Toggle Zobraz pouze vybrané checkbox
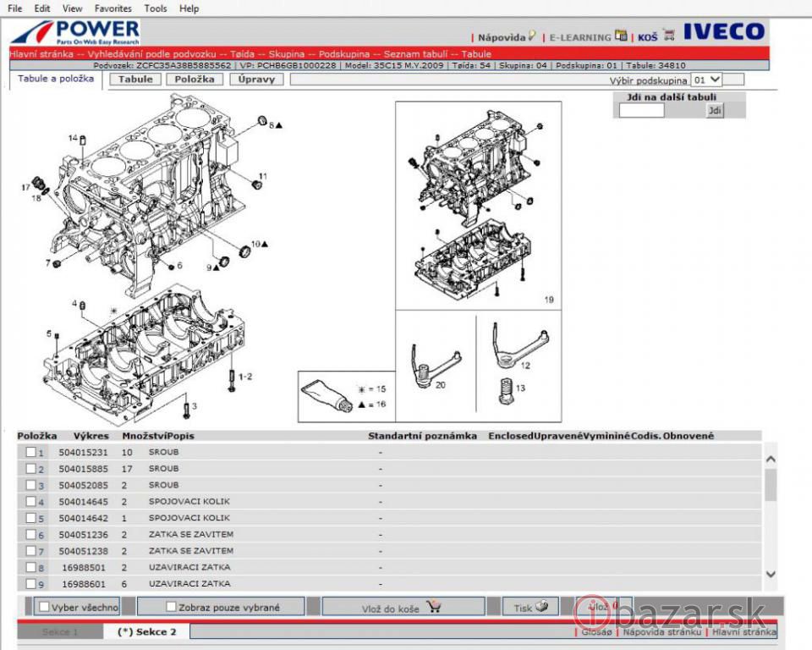812x650 pixels. tap(172, 607)
